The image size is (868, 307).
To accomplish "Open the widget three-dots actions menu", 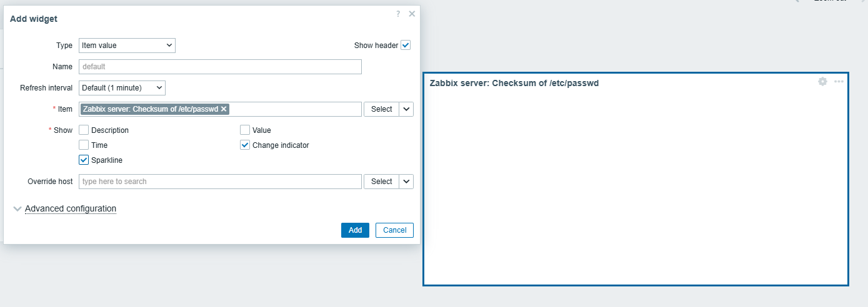I will (x=839, y=82).
